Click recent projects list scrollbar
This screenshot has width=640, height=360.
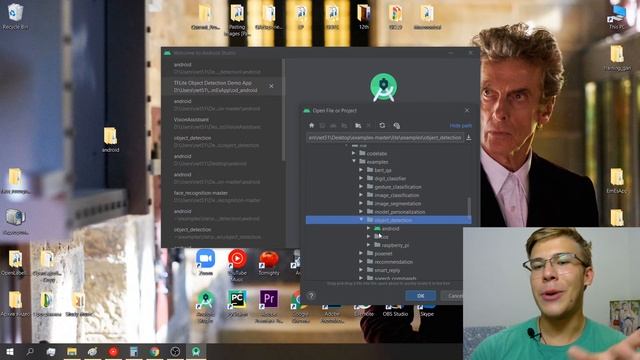[x=284, y=110]
